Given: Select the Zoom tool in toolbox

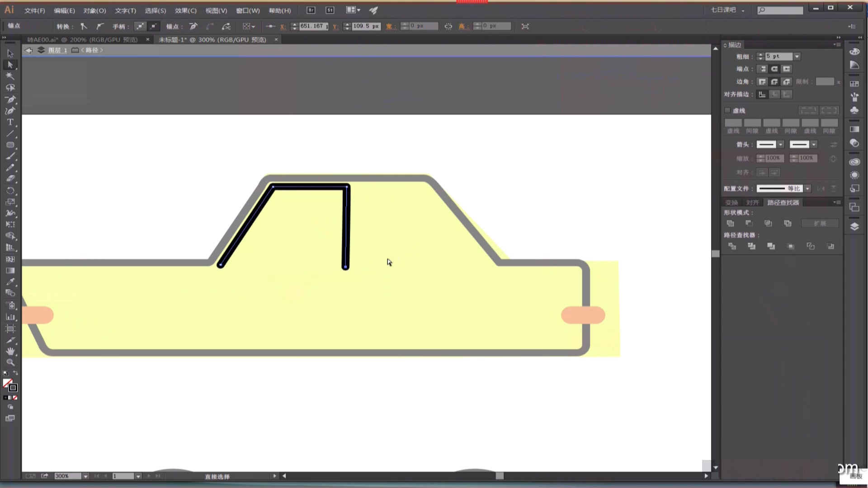Looking at the screenshot, I should point(10,362).
